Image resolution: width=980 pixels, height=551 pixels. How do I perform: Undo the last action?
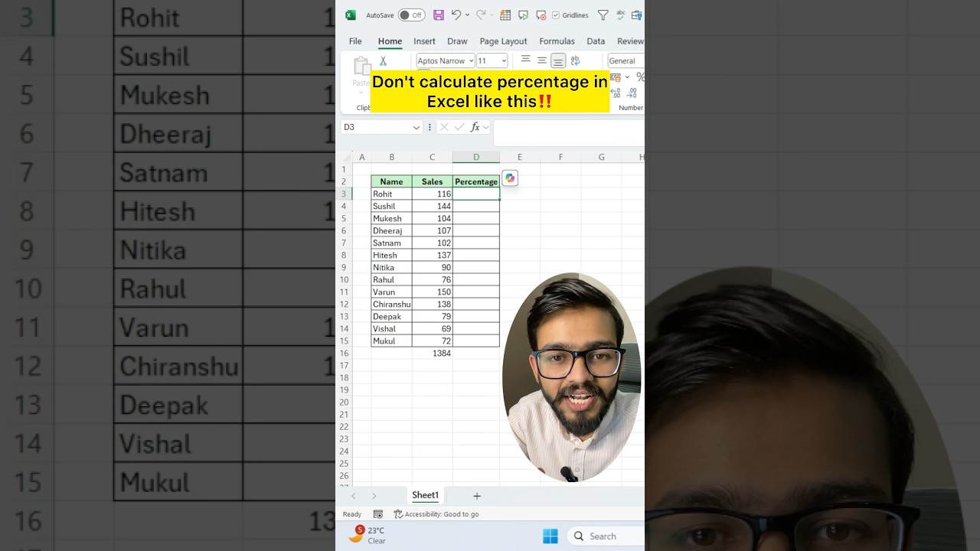456,15
